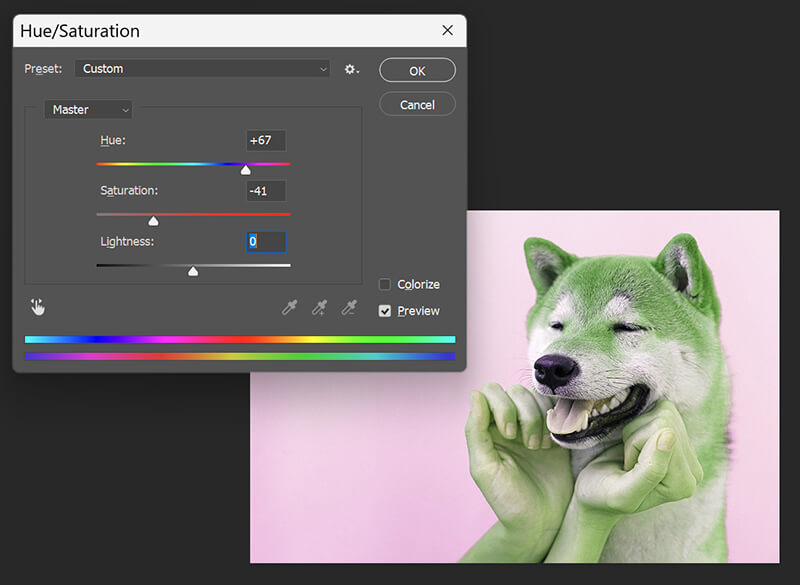Click the Add to Sample eyedropper
The width and height of the screenshot is (800, 585).
318,307
